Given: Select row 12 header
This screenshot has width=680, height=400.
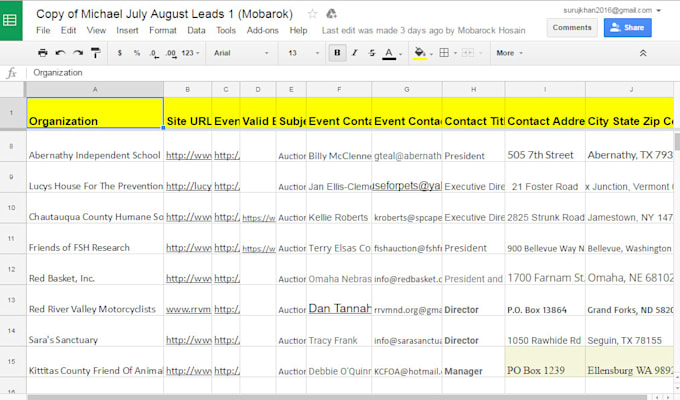Looking at the screenshot, I should coord(12,269).
